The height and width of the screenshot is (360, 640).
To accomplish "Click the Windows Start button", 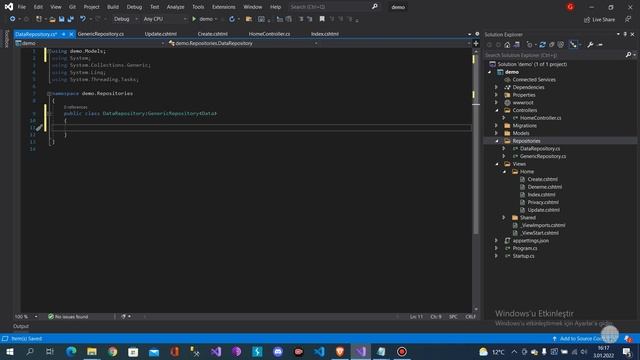I will (x=9, y=351).
